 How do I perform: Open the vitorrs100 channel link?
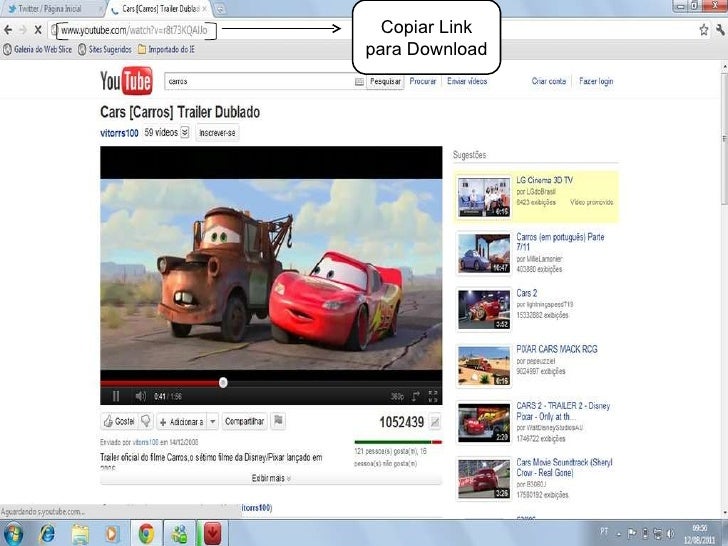119,133
